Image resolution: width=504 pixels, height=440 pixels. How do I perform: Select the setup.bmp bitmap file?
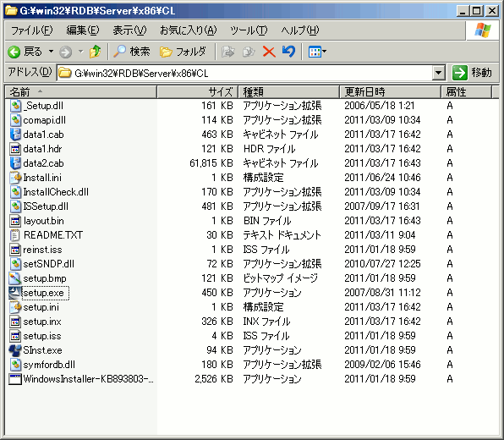tap(45, 278)
